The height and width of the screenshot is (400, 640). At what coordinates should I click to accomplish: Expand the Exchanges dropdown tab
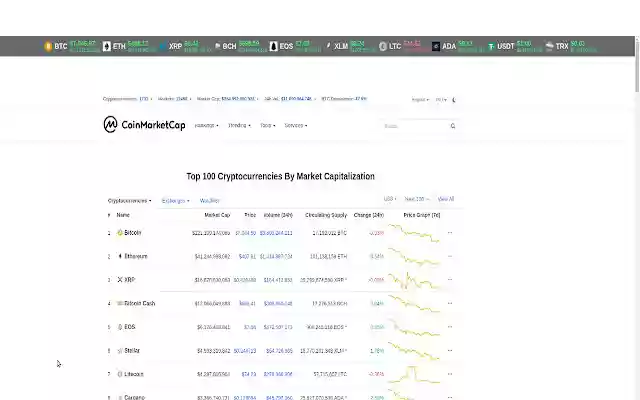(x=176, y=201)
